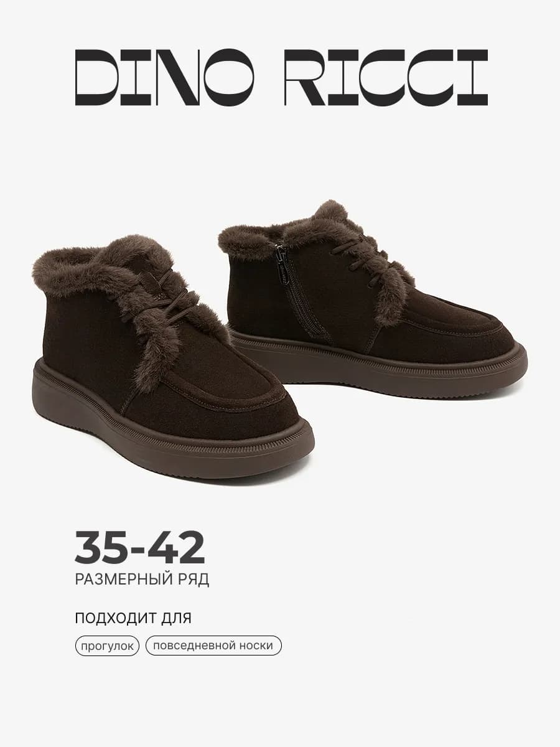Select the "повседневной носки" tag
This screenshot has height=747, width=560.
[x=213, y=646]
